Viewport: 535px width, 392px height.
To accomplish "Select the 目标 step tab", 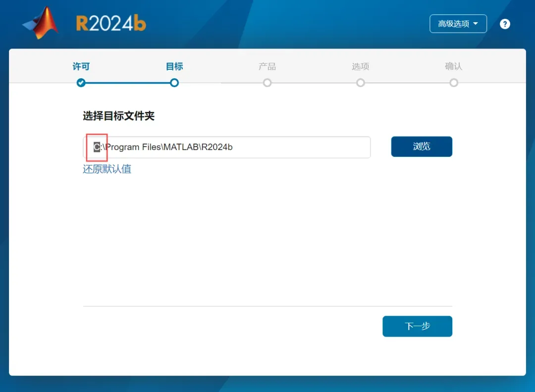I will [x=174, y=66].
